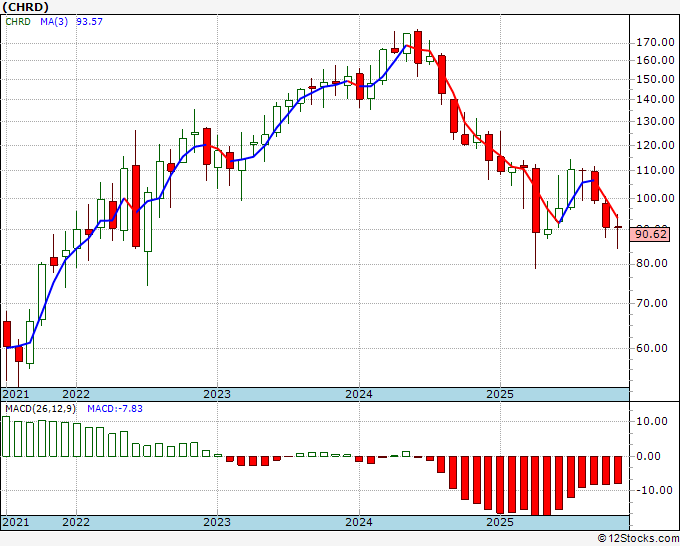The width and height of the screenshot is (680, 546).
Task: Click the 170.00 price axis label
Action: click(655, 43)
